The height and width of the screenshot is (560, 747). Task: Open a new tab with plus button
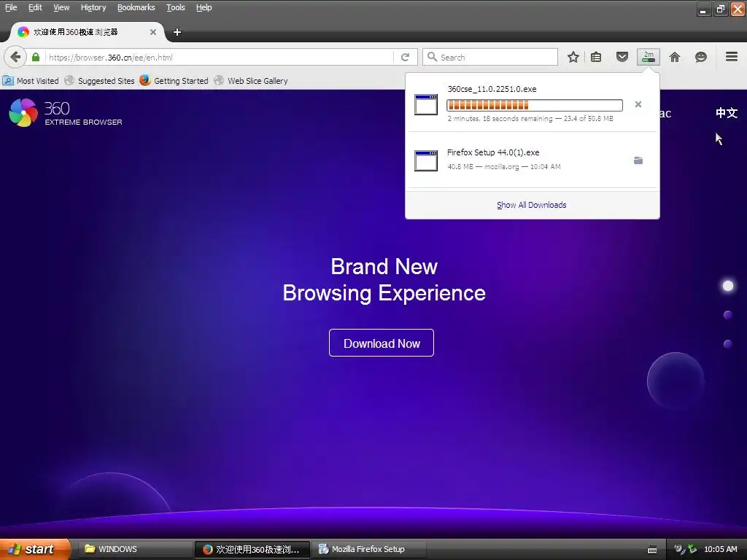(177, 32)
